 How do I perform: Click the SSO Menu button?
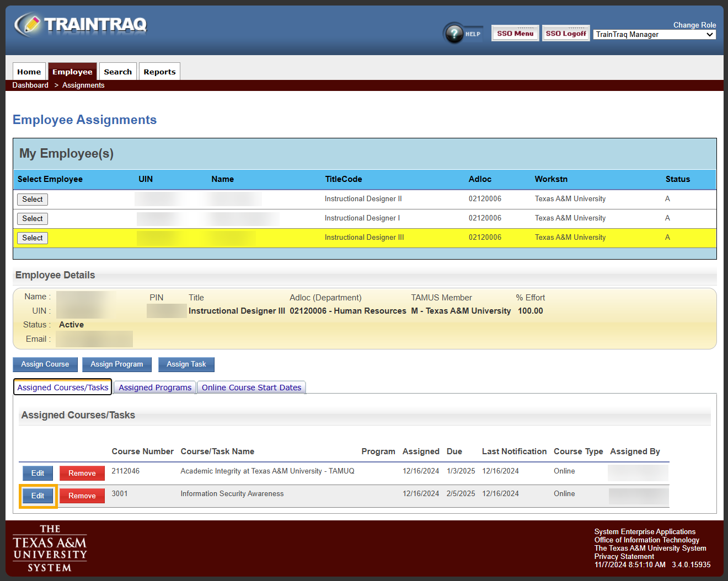(515, 33)
